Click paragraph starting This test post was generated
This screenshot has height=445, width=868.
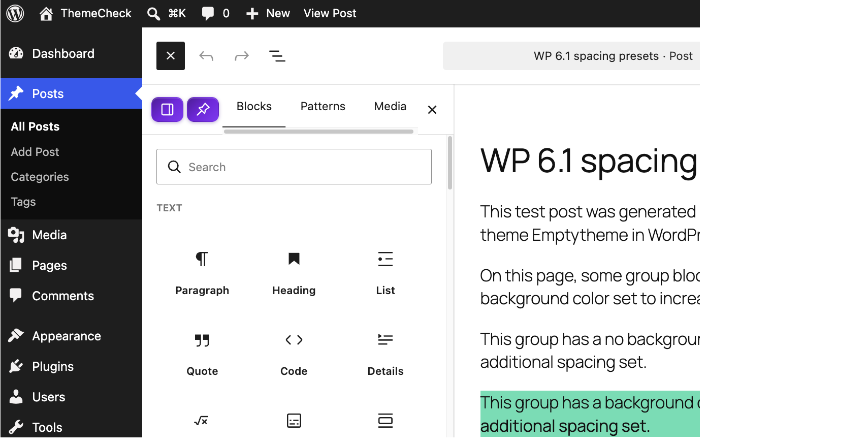tap(590, 224)
